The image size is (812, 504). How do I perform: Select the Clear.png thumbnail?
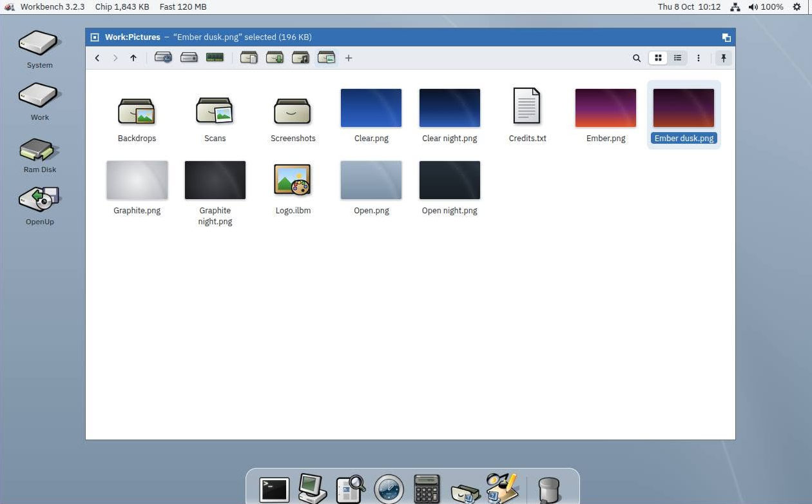pos(371,108)
